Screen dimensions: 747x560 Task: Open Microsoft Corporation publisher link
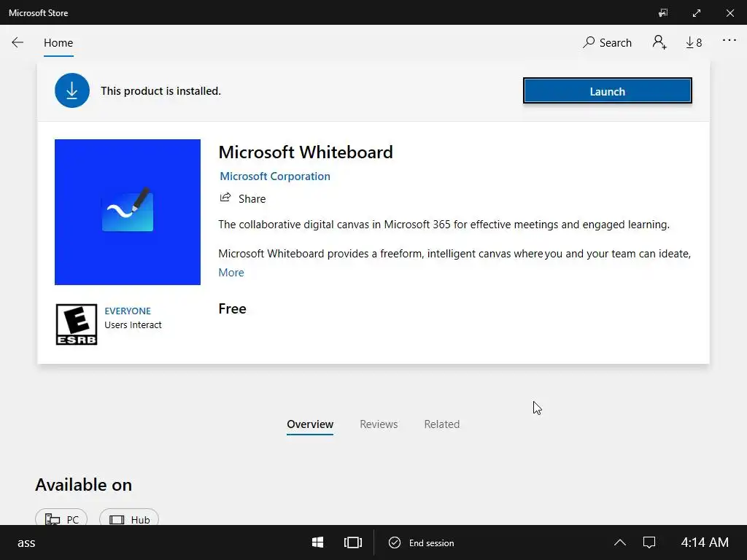click(x=275, y=176)
